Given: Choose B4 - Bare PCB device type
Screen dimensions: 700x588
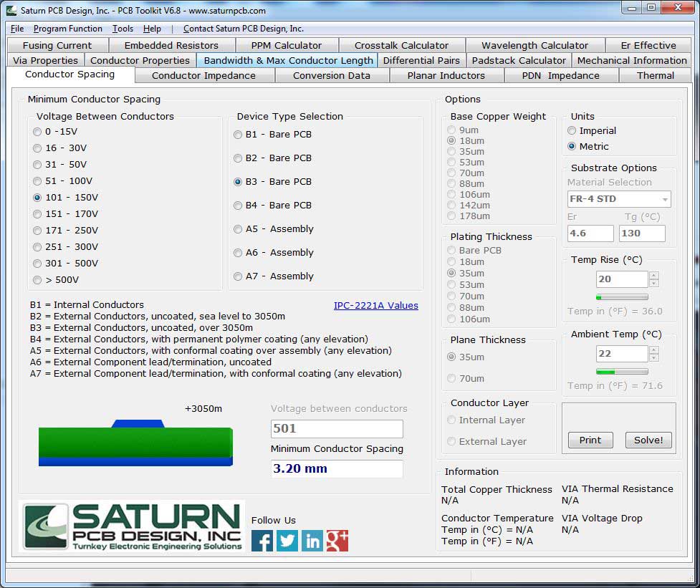Looking at the screenshot, I should click(x=239, y=206).
